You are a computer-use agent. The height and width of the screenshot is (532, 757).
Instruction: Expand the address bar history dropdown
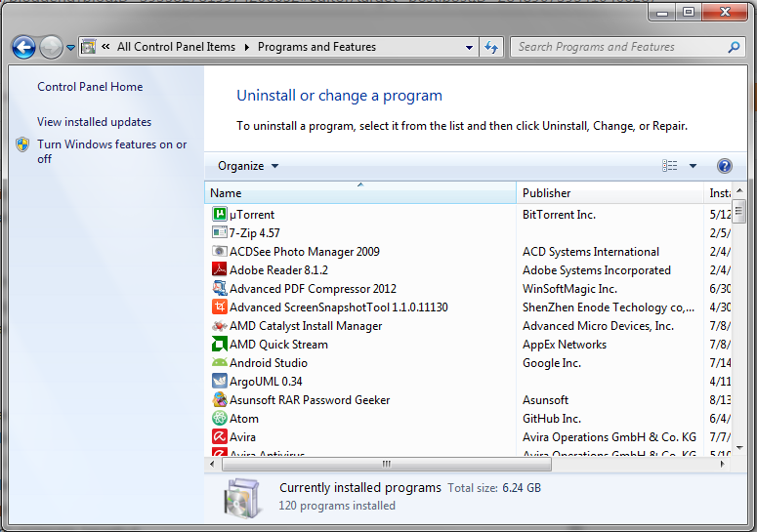coord(469,47)
